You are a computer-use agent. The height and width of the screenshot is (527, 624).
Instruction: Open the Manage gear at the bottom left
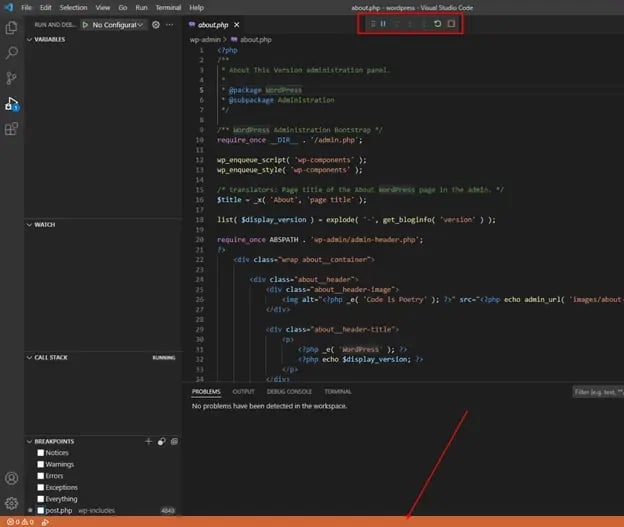tap(12, 503)
